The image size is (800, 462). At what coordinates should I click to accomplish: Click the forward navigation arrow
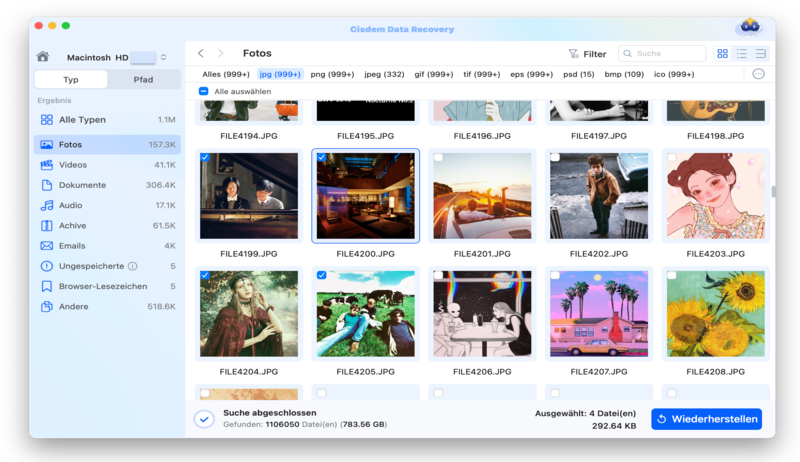[x=220, y=54]
